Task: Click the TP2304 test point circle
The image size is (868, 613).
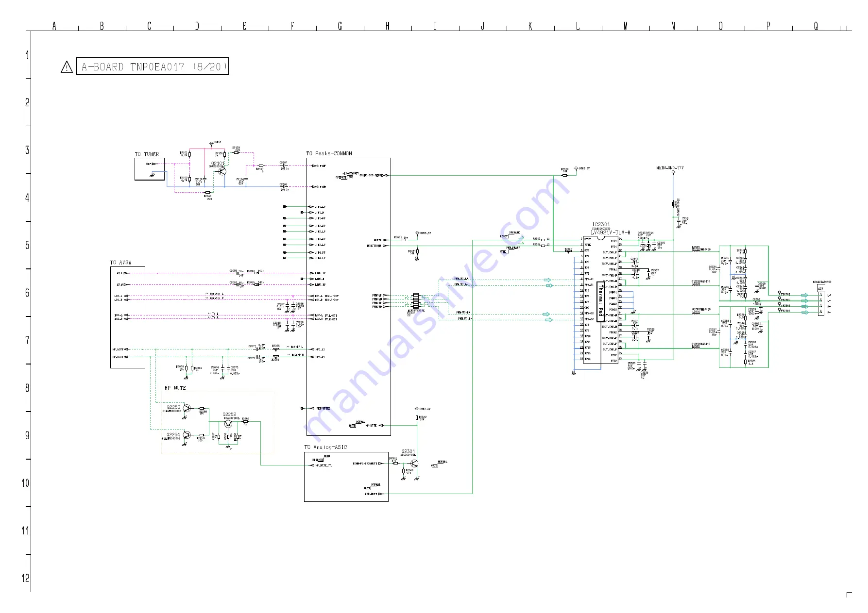Action: [779, 309]
